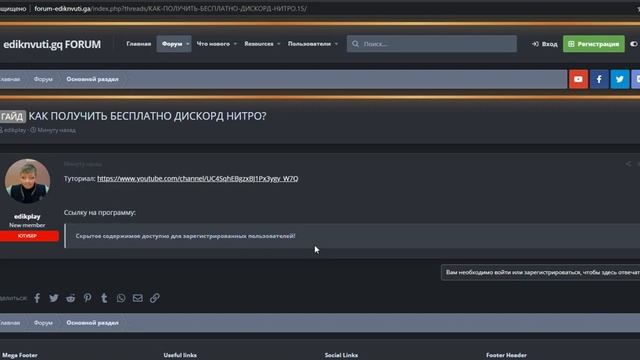Viewport: 640px width, 360px height.
Task: Open the forum's YouTube social button
Action: (x=578, y=79)
